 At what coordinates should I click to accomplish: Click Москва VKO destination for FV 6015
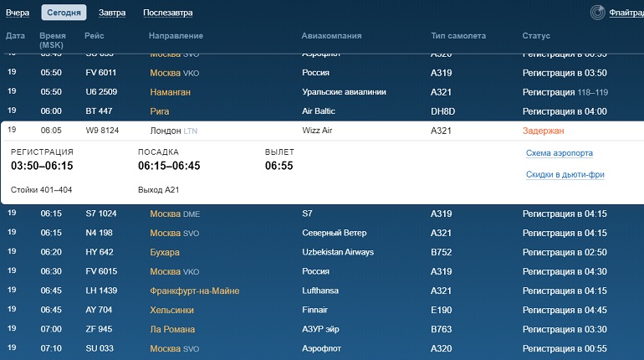174,271
